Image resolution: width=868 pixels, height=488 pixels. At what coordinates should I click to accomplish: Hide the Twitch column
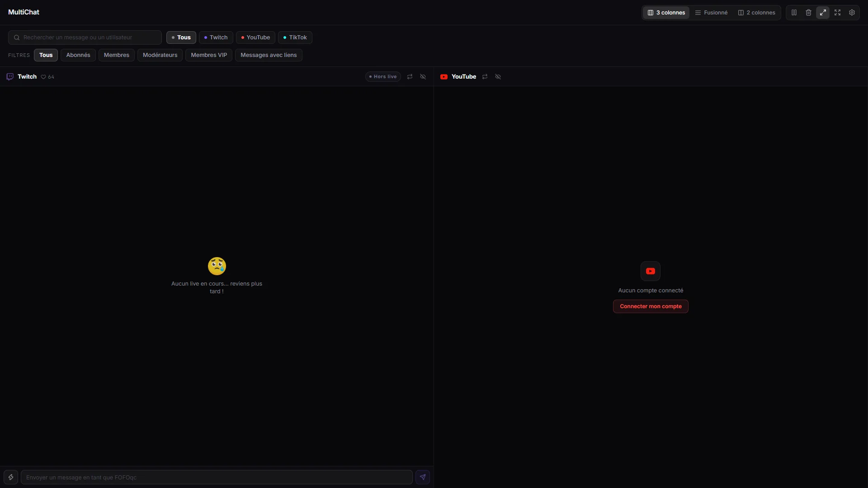click(x=423, y=77)
